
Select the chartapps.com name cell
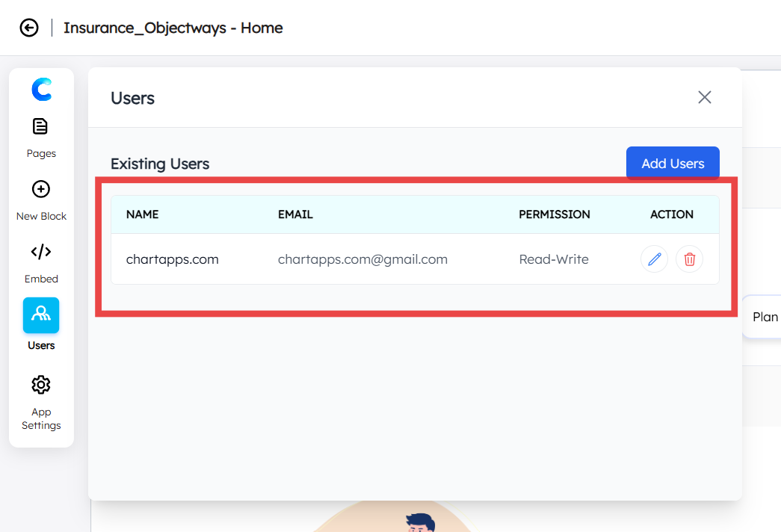(x=173, y=259)
